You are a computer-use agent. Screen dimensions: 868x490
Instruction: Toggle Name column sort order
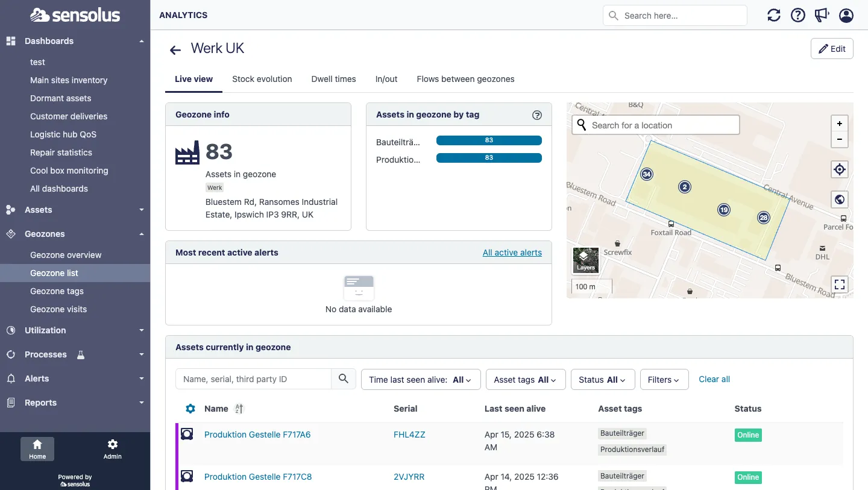point(239,409)
